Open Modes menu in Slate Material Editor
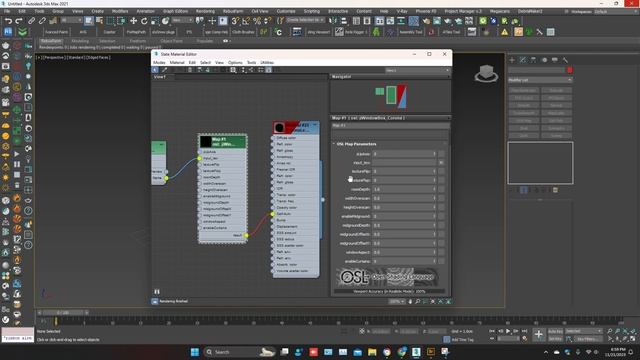Viewport: 640px width, 360px height. tap(159, 62)
